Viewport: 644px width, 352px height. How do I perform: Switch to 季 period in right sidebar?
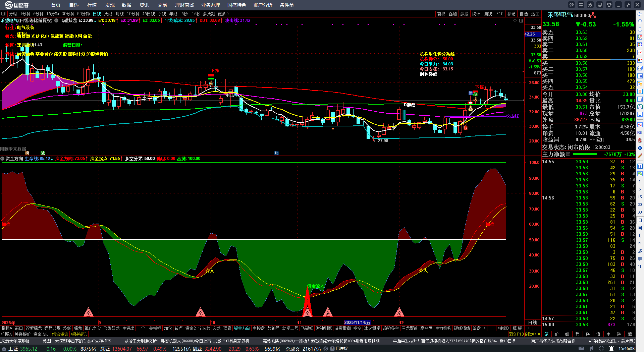point(640,259)
